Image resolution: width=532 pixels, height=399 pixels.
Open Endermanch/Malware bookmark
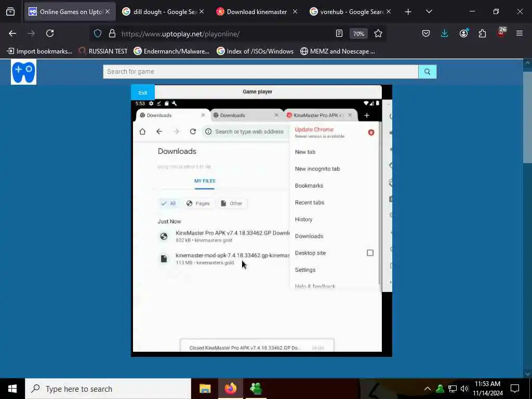click(171, 51)
